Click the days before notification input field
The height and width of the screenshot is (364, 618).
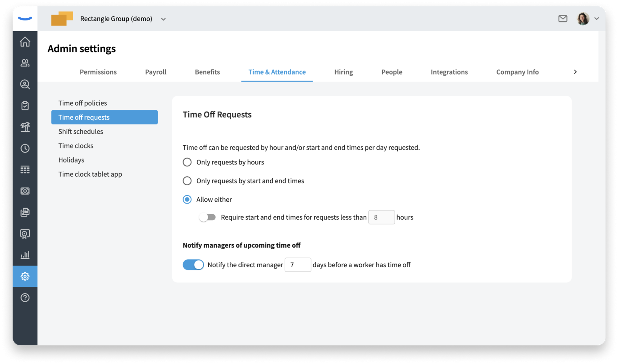298,265
